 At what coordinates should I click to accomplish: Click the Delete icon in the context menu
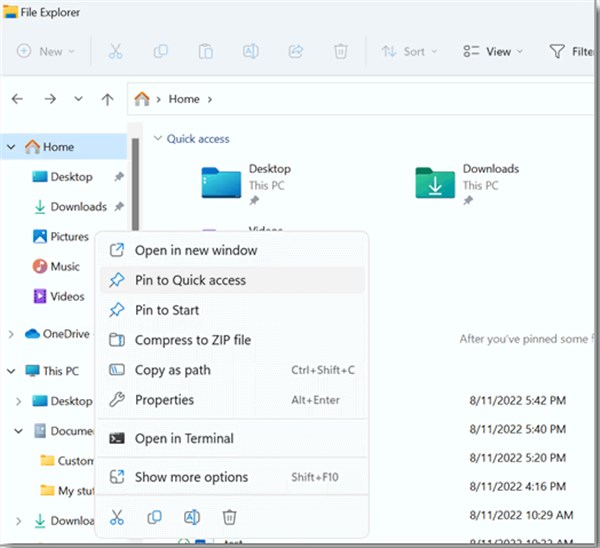(x=229, y=517)
